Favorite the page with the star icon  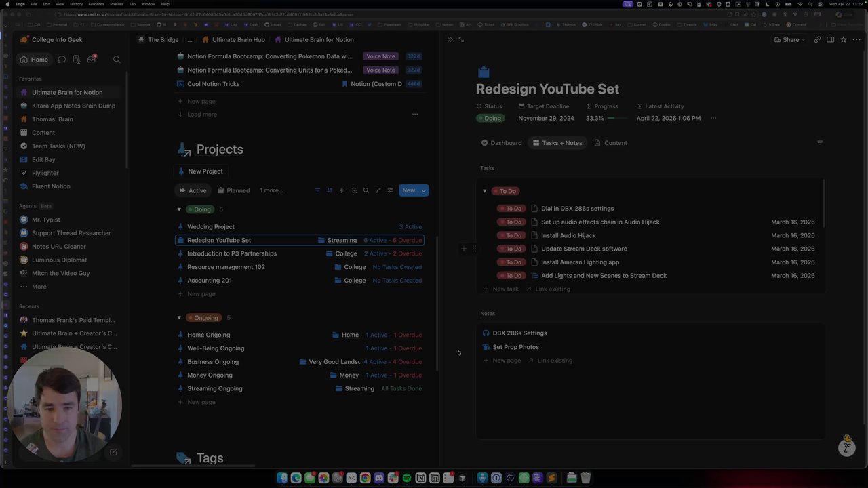[x=843, y=39]
